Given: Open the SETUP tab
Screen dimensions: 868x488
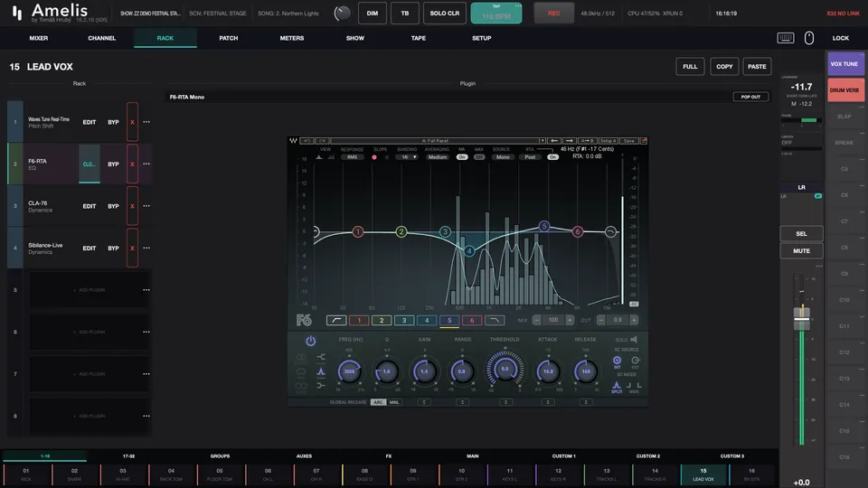Looking at the screenshot, I should coord(482,38).
